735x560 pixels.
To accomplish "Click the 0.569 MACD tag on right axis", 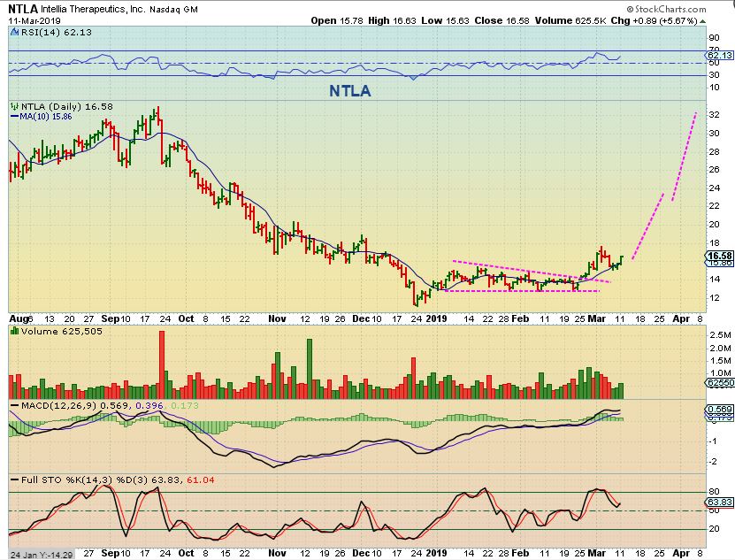I will tap(720, 410).
